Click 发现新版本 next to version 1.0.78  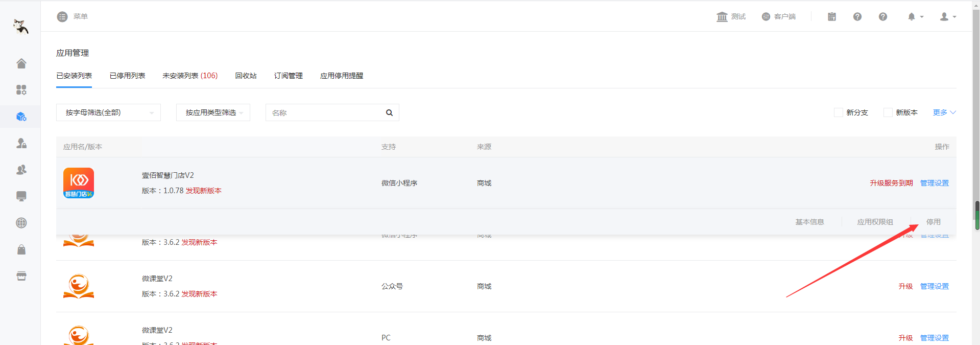click(x=203, y=191)
